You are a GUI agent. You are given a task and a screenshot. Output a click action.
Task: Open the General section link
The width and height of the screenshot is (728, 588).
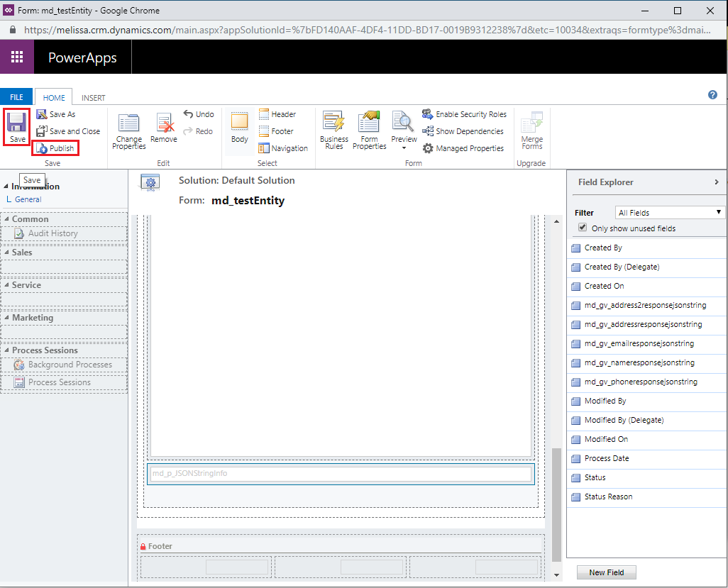point(28,199)
